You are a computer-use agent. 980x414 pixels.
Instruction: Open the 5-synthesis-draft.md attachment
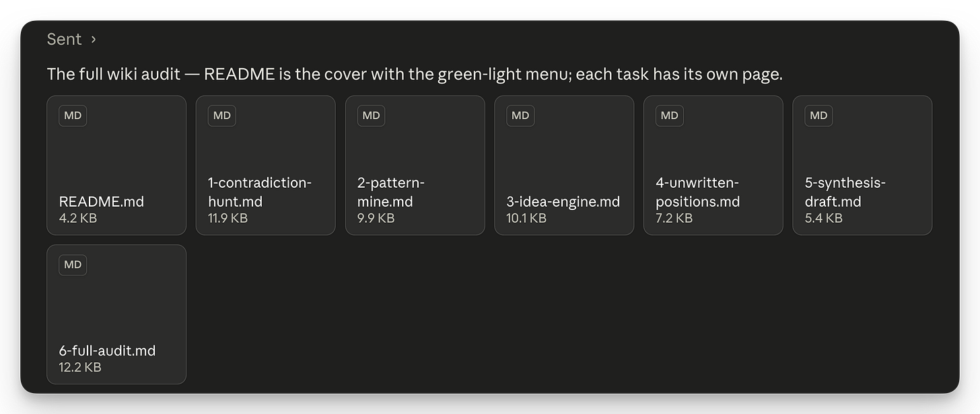pyautogui.click(x=862, y=165)
